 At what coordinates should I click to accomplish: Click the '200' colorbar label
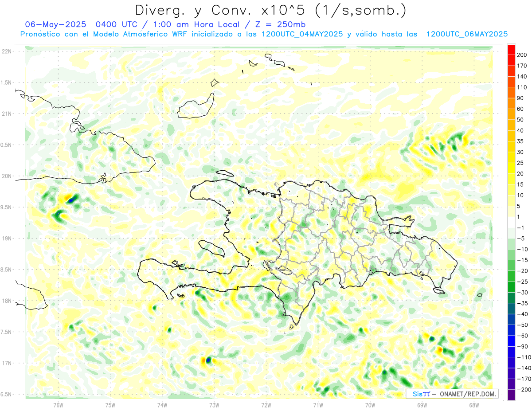click(522, 55)
